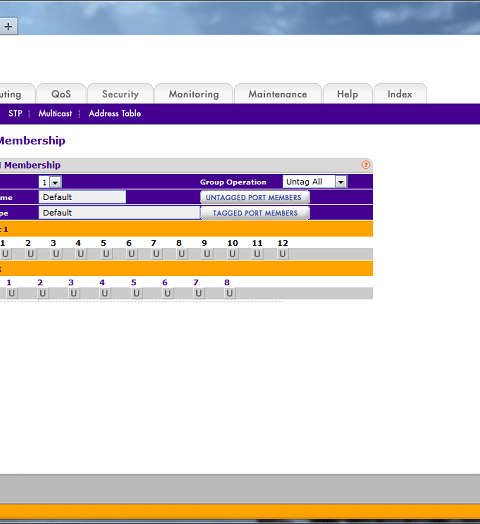Collapse the orange LAG section bar
Screen dimensions: 480x524
click(186, 269)
